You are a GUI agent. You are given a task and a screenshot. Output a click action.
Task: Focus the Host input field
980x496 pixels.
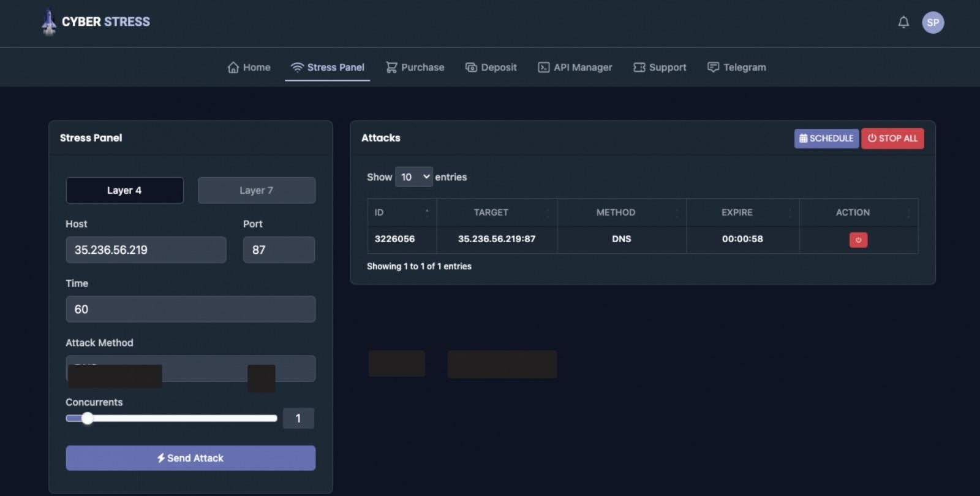point(146,250)
